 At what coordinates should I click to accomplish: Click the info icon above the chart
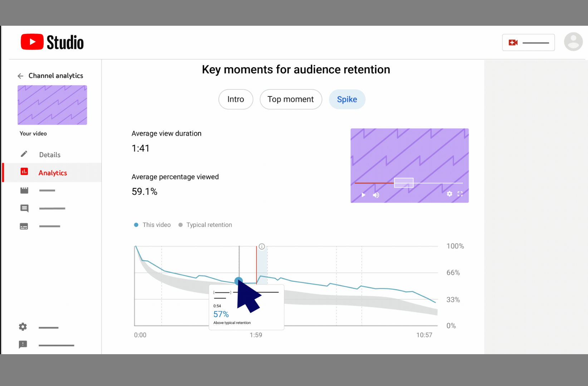(x=262, y=246)
